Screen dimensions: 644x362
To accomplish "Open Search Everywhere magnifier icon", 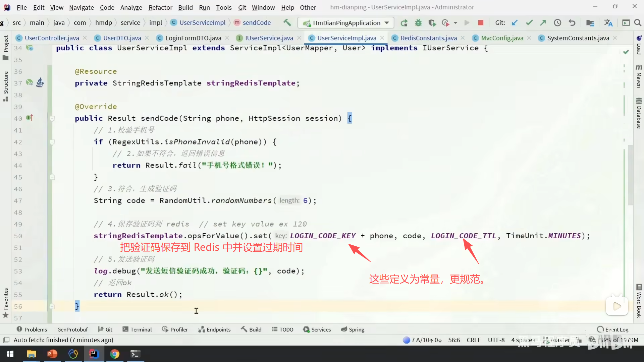I will 638,22.
